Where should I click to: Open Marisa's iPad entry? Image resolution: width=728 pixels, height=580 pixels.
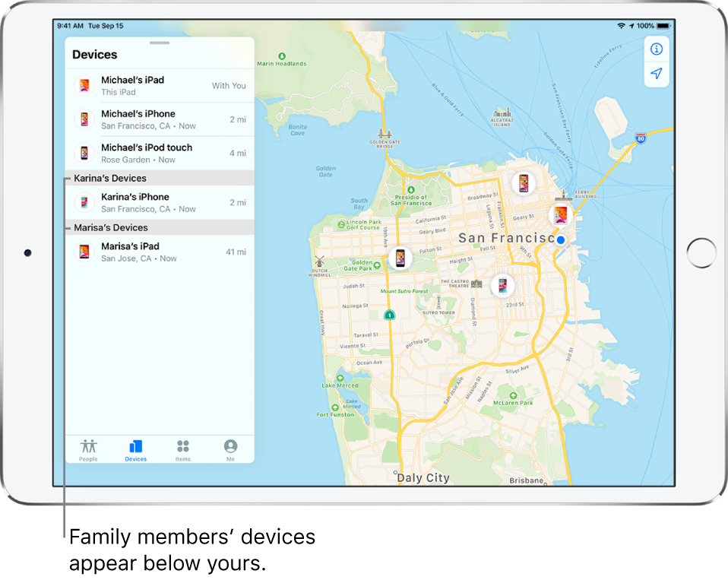click(x=160, y=252)
